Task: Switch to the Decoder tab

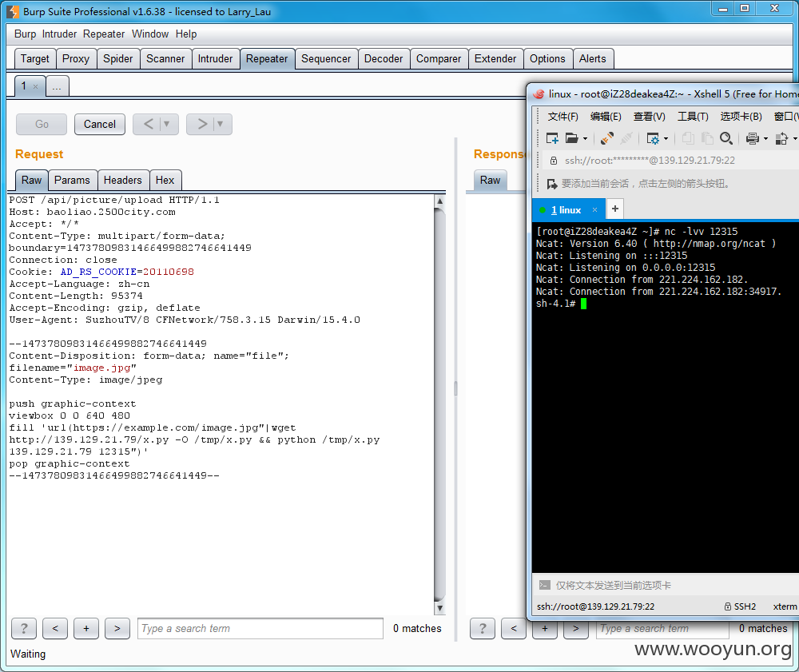Action: 384,58
